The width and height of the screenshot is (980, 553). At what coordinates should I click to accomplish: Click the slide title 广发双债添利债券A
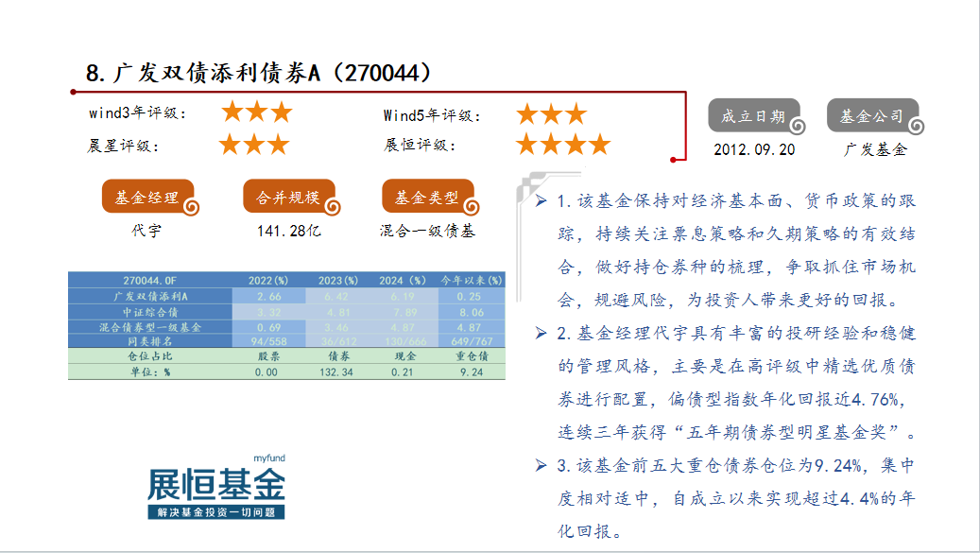(x=259, y=73)
